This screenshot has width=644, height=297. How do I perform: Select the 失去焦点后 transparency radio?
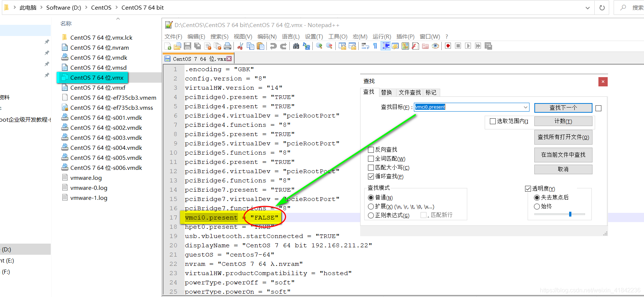tap(537, 198)
